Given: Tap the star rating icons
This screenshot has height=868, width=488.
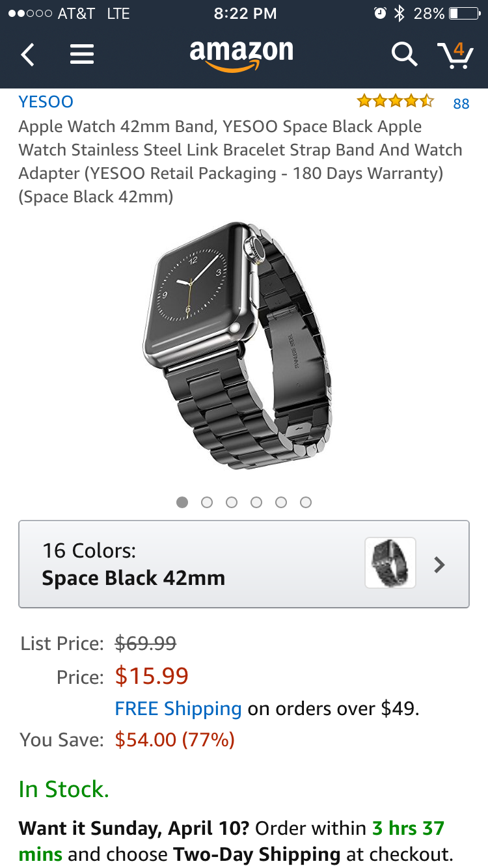Looking at the screenshot, I should click(x=394, y=101).
